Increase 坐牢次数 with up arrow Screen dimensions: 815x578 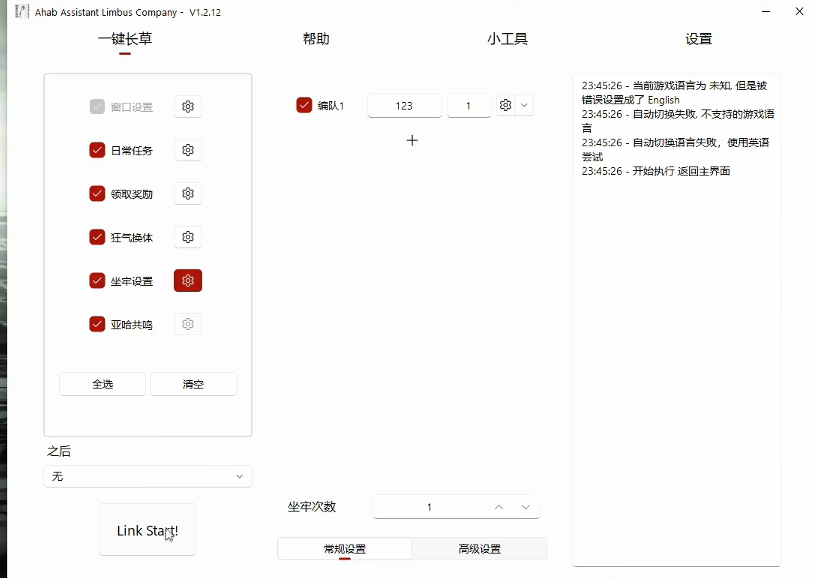pyautogui.click(x=499, y=508)
